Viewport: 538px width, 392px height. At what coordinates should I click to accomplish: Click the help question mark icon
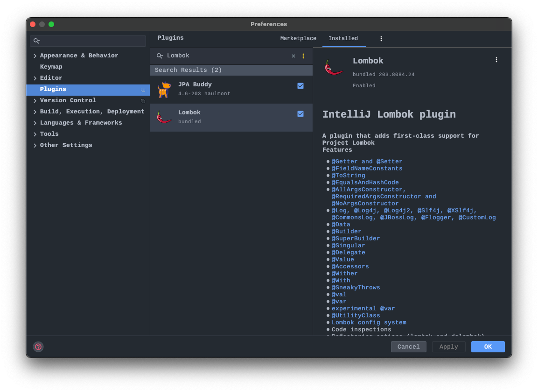coord(38,347)
